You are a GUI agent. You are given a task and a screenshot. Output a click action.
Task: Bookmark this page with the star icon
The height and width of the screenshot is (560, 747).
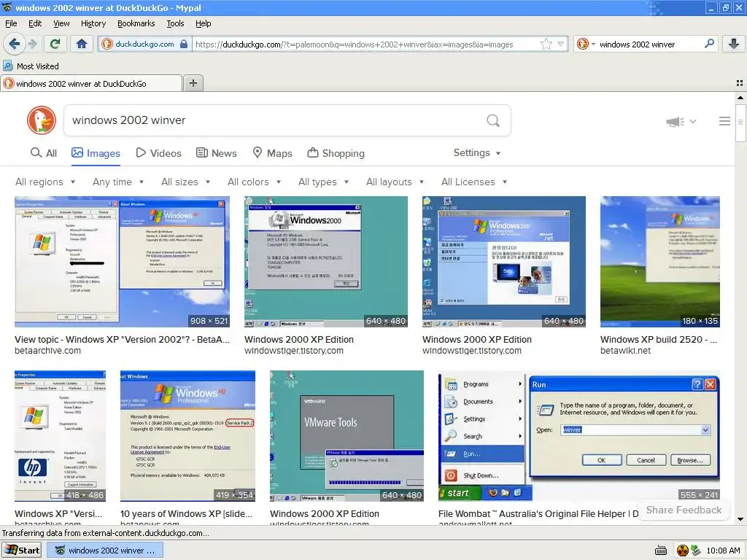546,44
